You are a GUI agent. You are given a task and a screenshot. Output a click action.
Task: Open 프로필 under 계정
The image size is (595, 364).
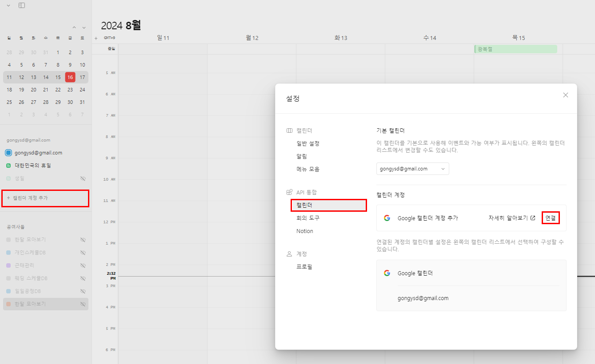[x=304, y=267]
